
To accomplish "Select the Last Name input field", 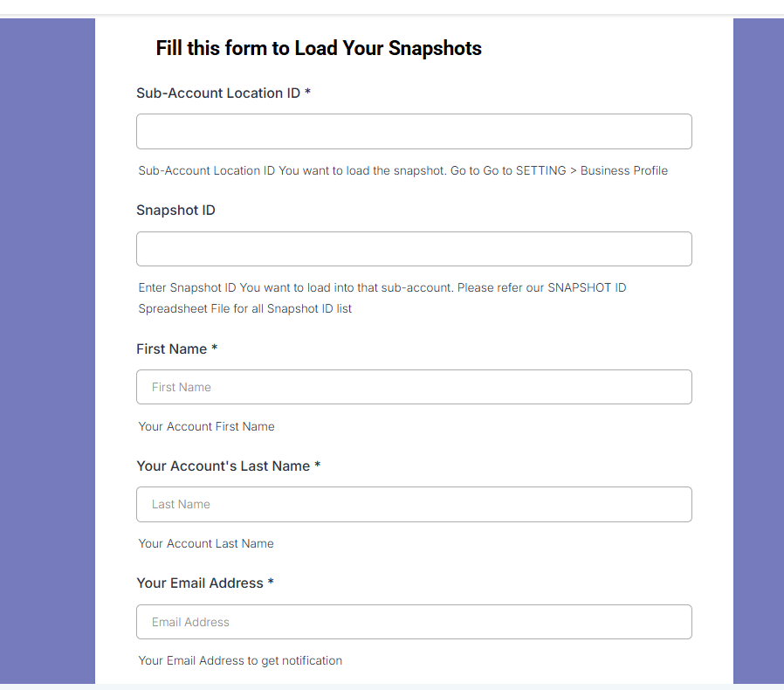I will (414, 504).
